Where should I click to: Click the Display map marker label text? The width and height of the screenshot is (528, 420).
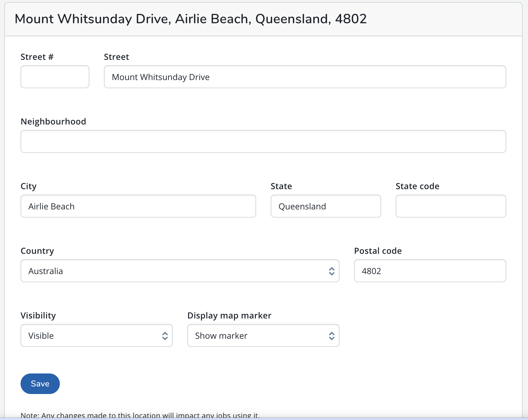pyautogui.click(x=229, y=315)
